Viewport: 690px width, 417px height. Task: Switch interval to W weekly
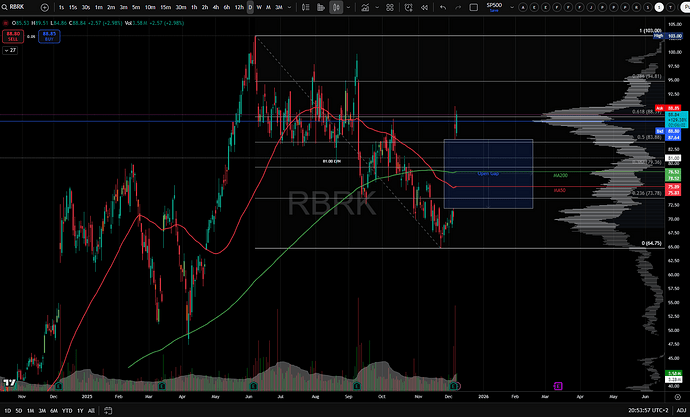click(x=259, y=7)
